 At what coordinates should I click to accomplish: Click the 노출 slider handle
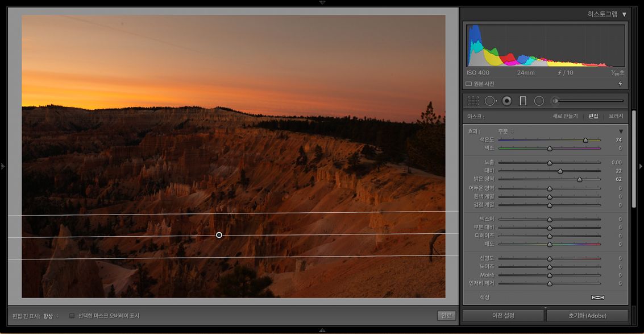(x=550, y=163)
